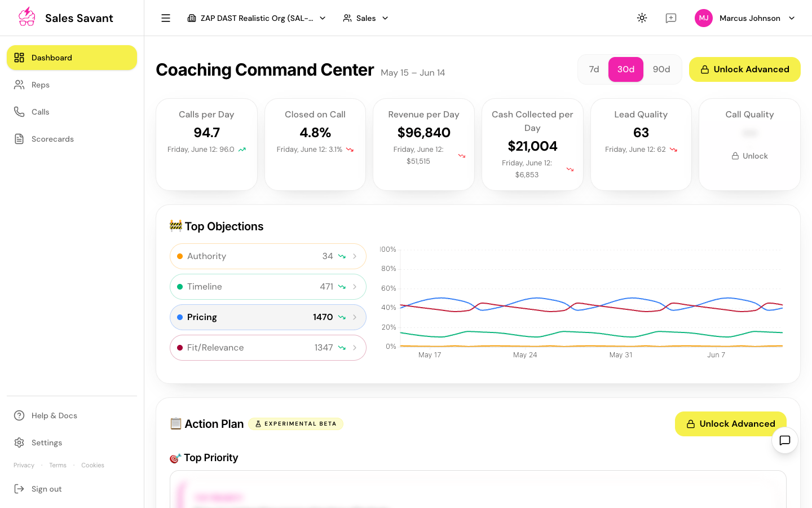Click the May 15 – Jun 14 date range

[413, 73]
